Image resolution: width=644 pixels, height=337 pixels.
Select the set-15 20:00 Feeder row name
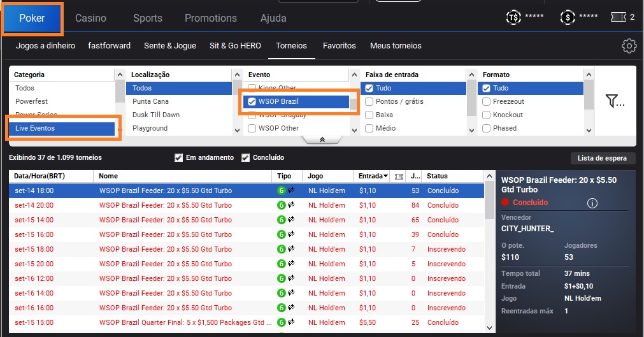[166, 264]
